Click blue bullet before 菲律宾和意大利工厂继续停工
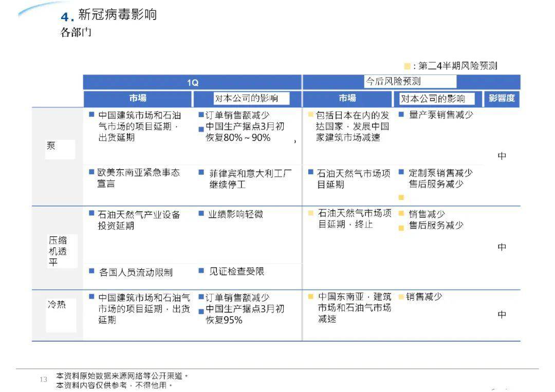Image resolution: width=555 pixels, height=392 pixels. tap(201, 172)
